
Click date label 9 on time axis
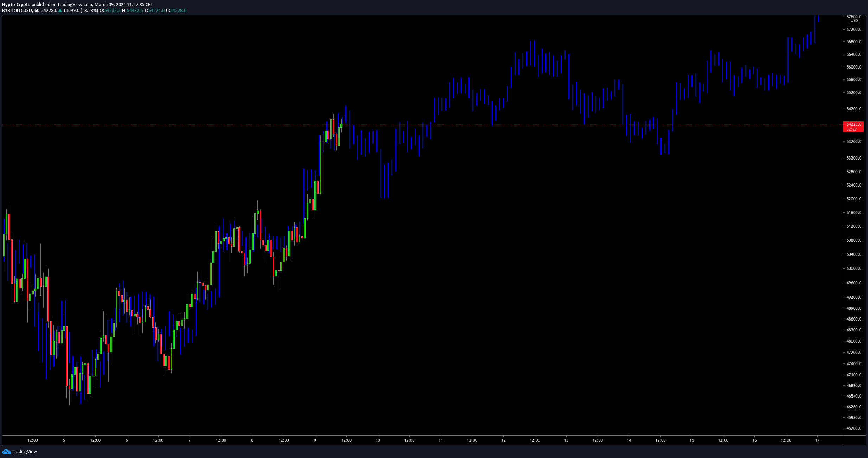[x=315, y=440]
